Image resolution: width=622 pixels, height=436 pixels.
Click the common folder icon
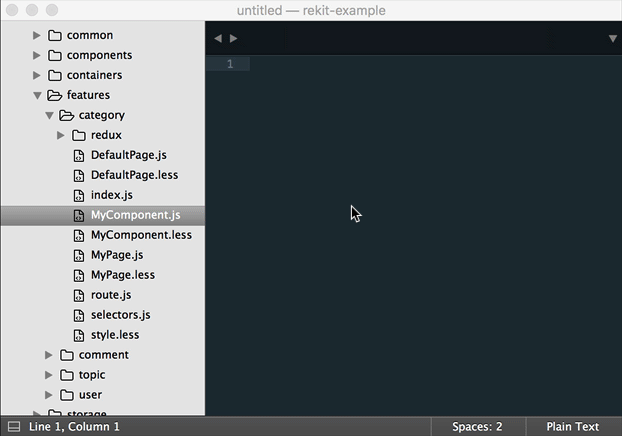tap(55, 35)
